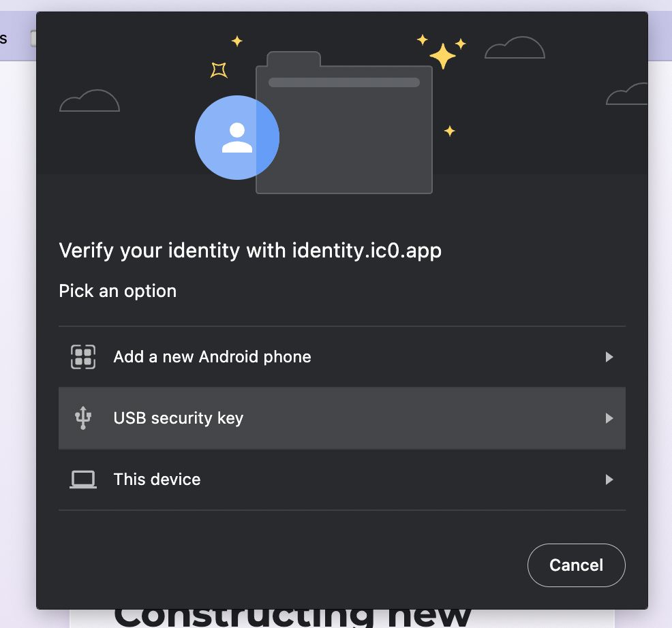Click the USB trident icon
Image resolution: width=672 pixels, height=628 pixels.
click(83, 418)
